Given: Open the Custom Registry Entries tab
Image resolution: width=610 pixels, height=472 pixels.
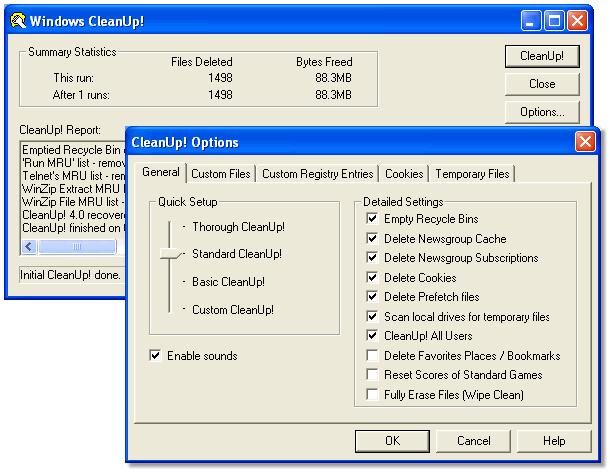Looking at the screenshot, I should coord(317,174).
